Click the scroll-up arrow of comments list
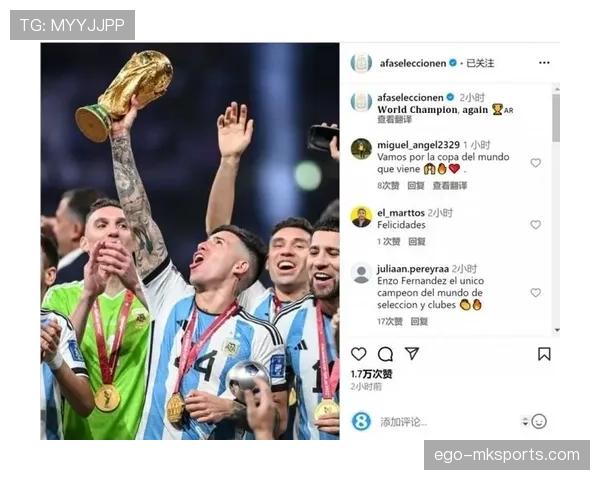The height and width of the screenshot is (480, 600). pos(557,89)
